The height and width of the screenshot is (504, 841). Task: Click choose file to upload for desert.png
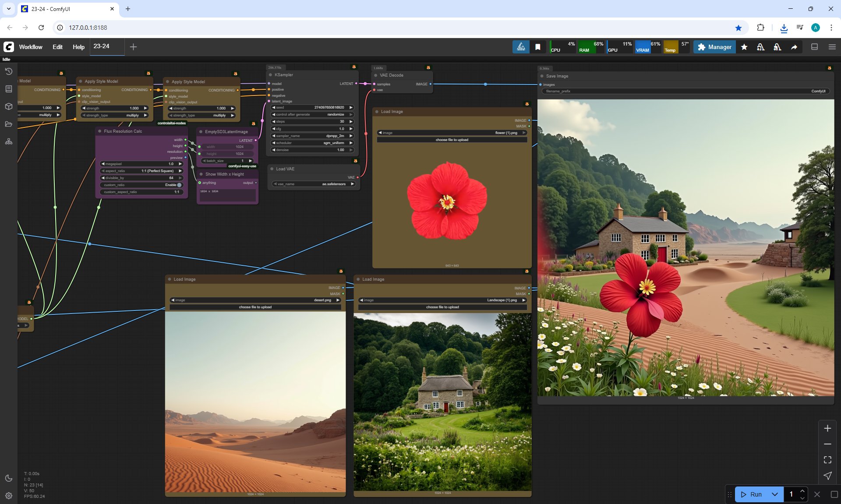pyautogui.click(x=255, y=307)
